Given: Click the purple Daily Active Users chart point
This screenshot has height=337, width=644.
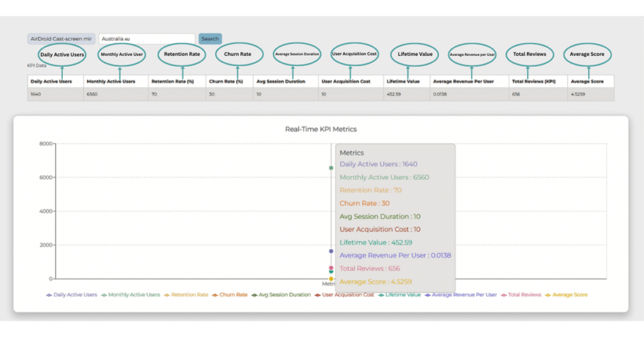Looking at the screenshot, I should (331, 251).
